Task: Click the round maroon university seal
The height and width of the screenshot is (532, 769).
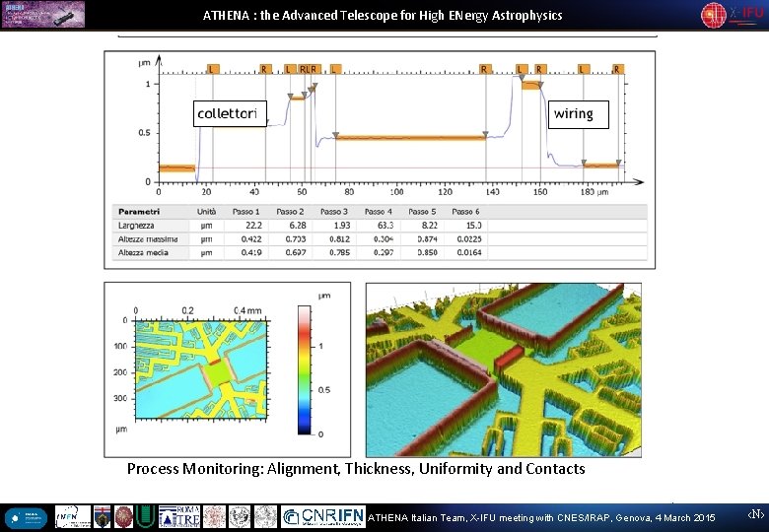Action: 123,517
